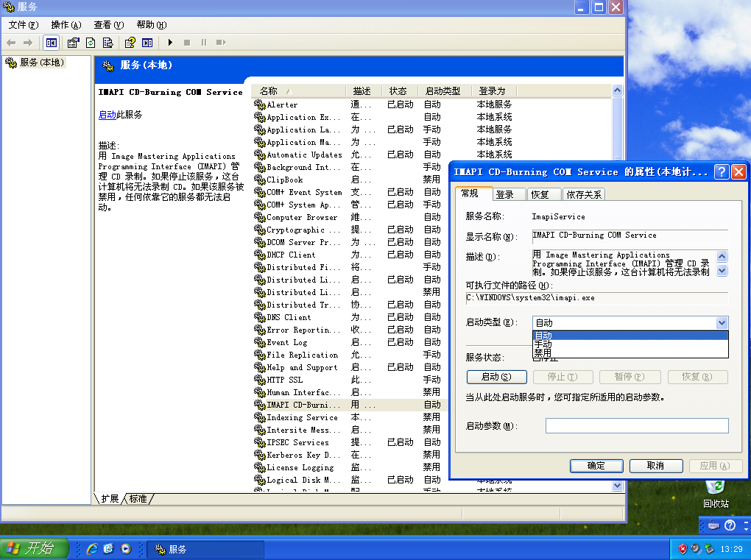
Task: Sort services by the 登录为 column header
Action: click(494, 91)
